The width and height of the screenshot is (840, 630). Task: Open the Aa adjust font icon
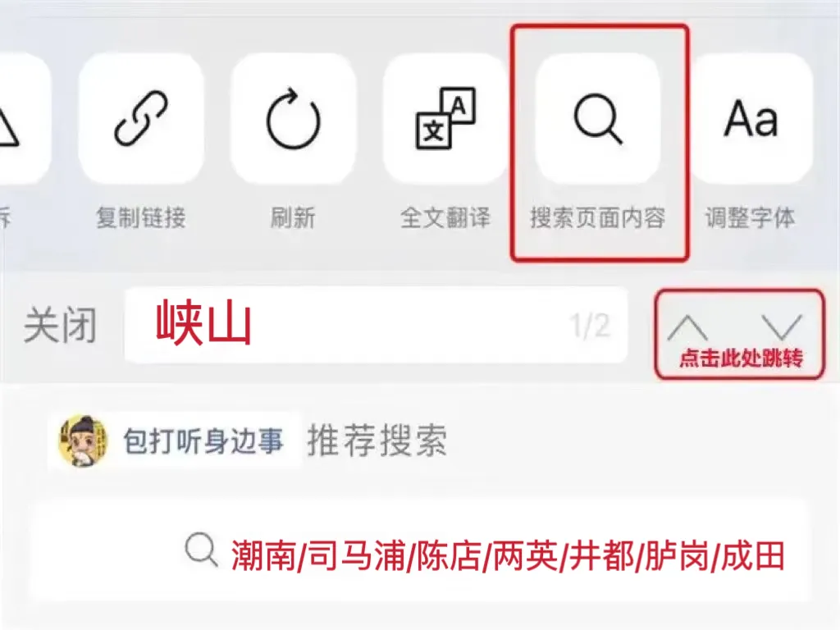coord(751,118)
